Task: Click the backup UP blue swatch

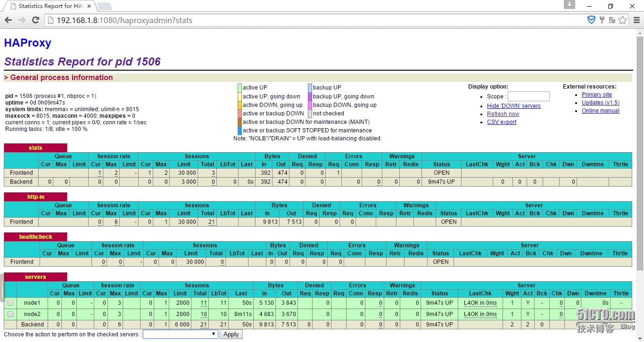Action: [x=310, y=88]
